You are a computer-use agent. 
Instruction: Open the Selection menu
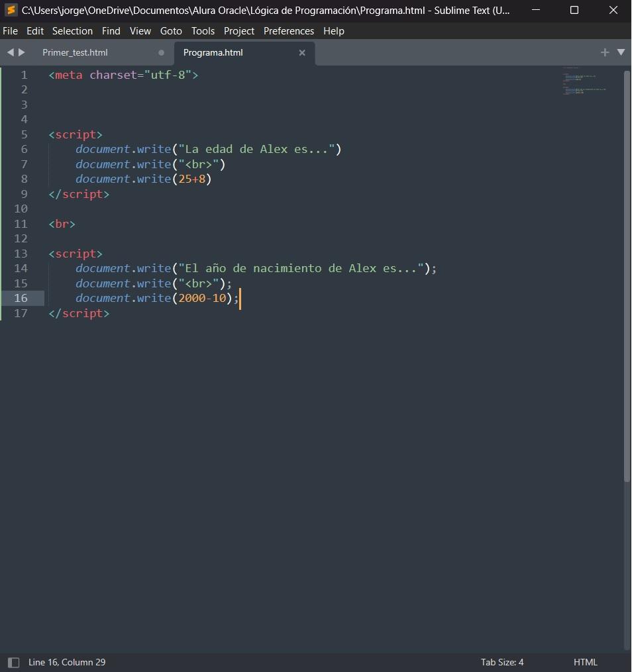coord(72,31)
